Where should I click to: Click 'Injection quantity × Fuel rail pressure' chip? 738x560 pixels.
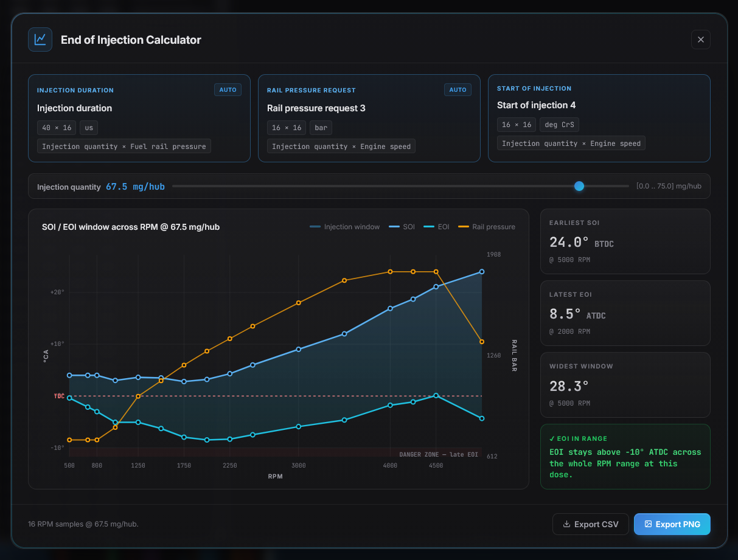(x=124, y=147)
